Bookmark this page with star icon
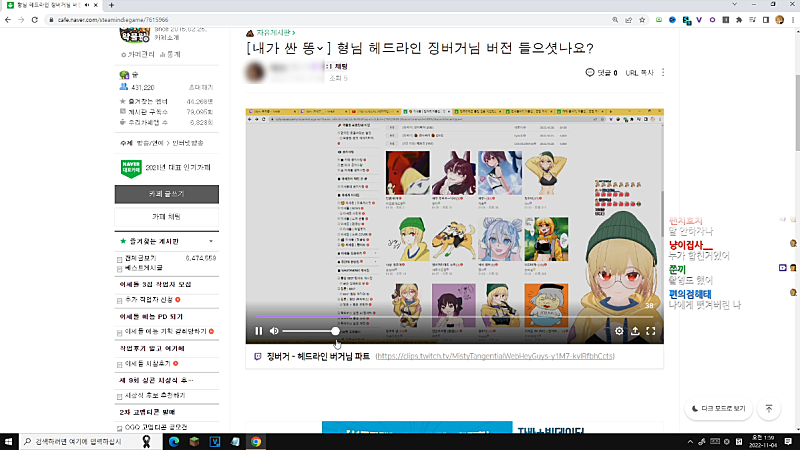This screenshot has height=450, width=800. [x=642, y=20]
